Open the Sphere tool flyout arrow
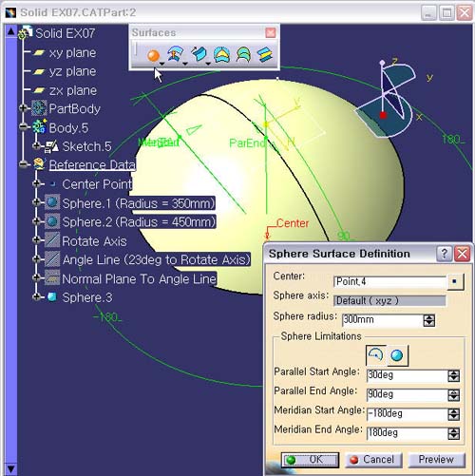This screenshot has width=475, height=476. 162,64
